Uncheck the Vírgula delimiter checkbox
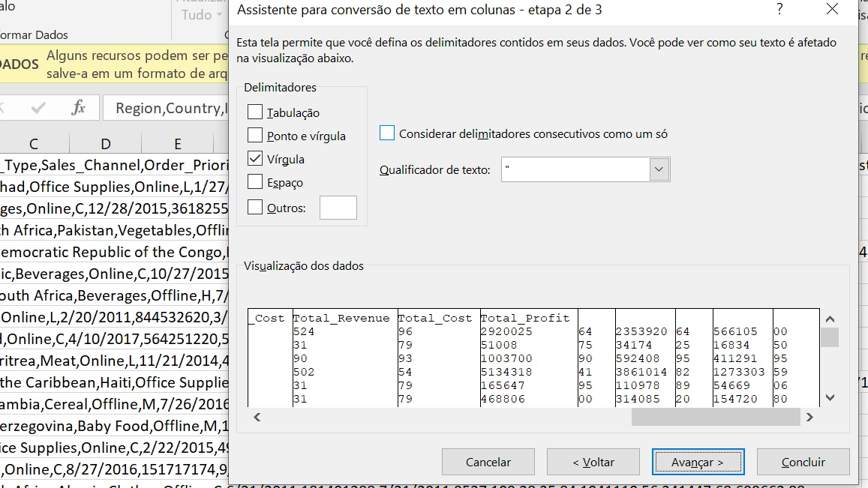This screenshot has height=488, width=868. click(254, 158)
